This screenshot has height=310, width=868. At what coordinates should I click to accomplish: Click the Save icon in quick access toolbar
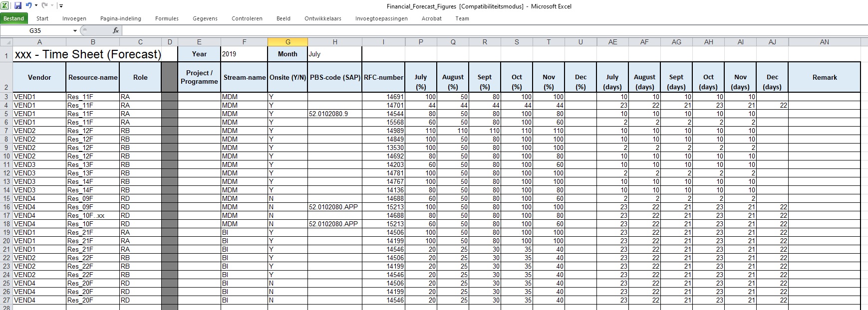[18, 6]
